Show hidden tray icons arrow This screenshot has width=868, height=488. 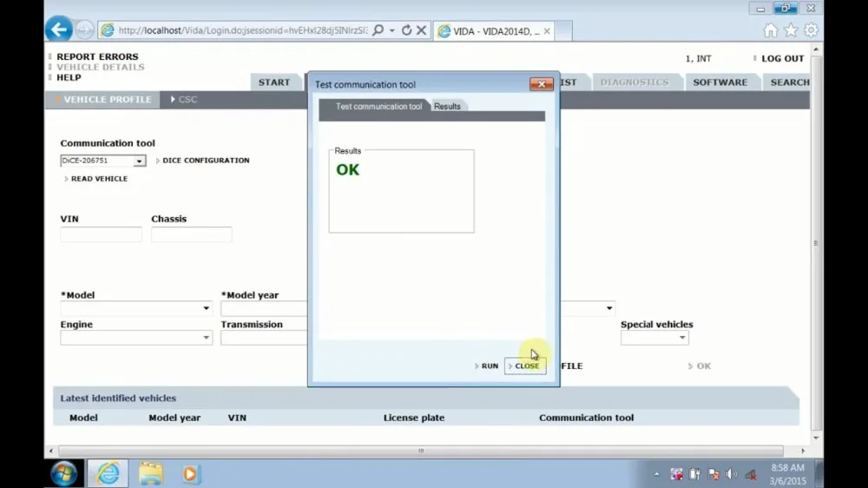pyautogui.click(x=656, y=474)
